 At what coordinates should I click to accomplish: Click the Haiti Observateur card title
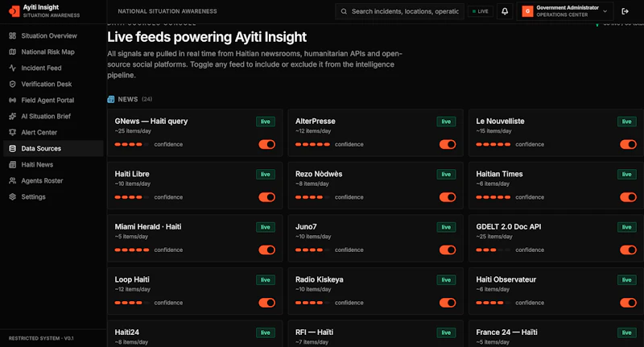point(506,279)
